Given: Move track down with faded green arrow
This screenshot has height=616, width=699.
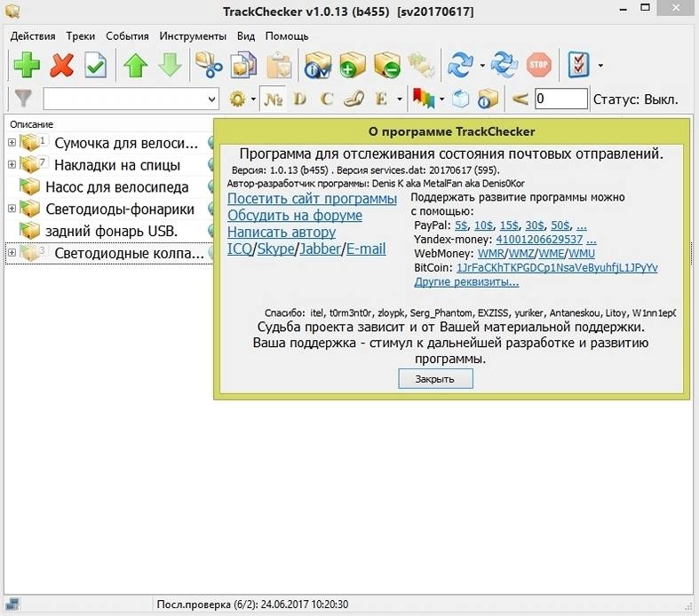Looking at the screenshot, I should pos(170,66).
